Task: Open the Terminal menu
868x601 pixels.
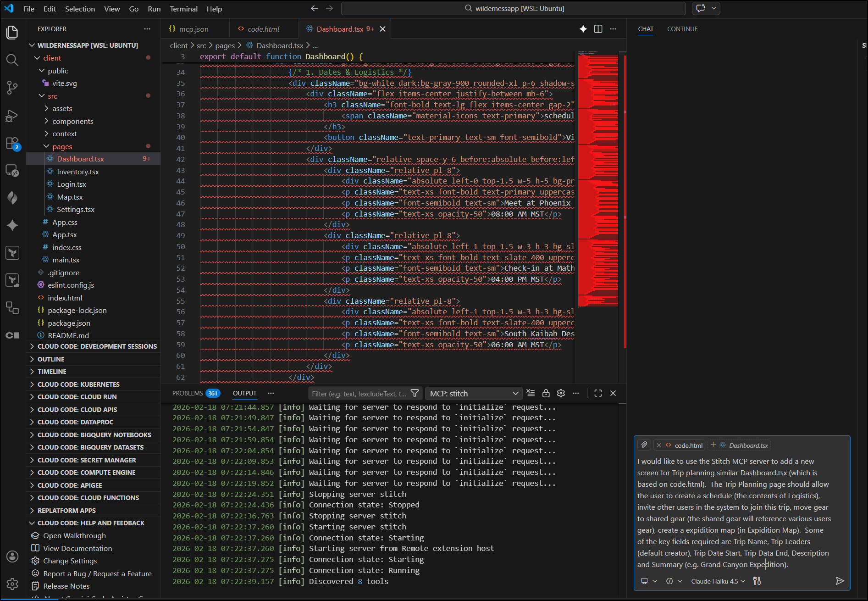Action: tap(183, 9)
